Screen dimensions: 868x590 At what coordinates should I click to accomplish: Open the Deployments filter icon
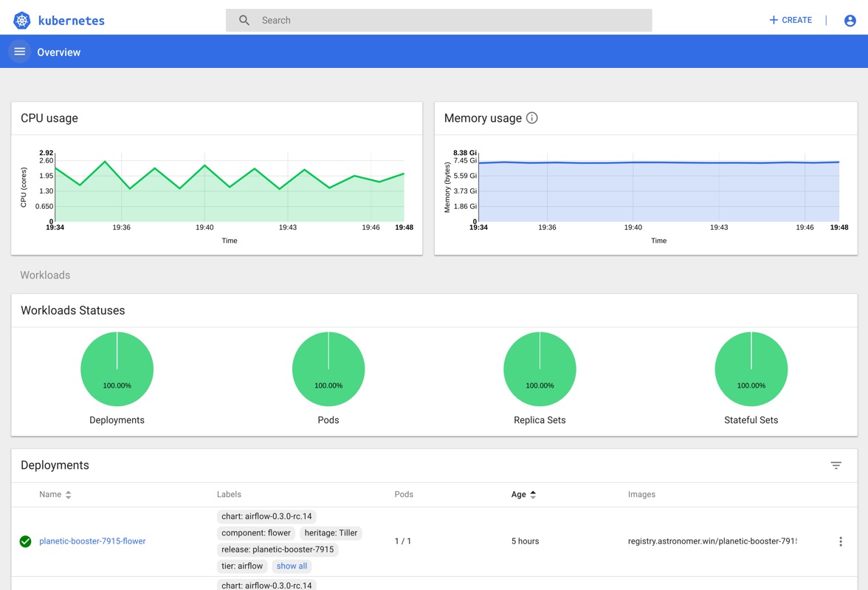tap(836, 465)
